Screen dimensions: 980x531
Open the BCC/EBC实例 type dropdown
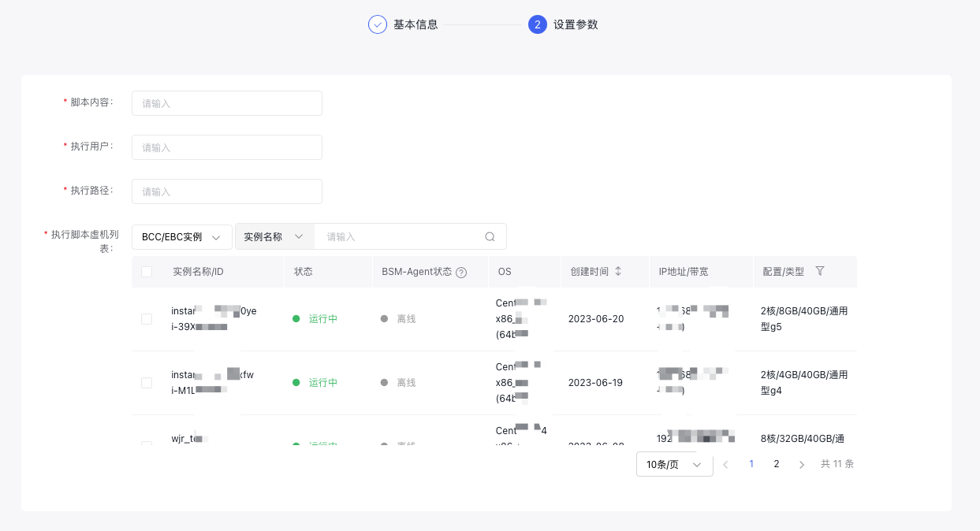[x=182, y=236]
